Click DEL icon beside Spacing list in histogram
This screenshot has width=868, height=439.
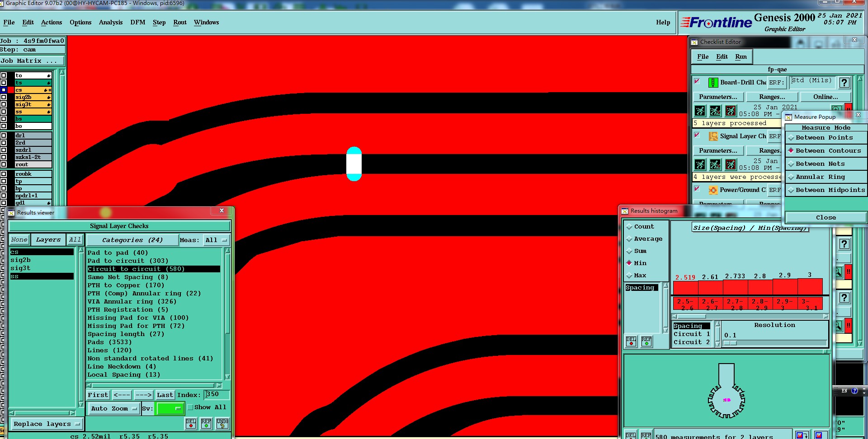click(631, 341)
